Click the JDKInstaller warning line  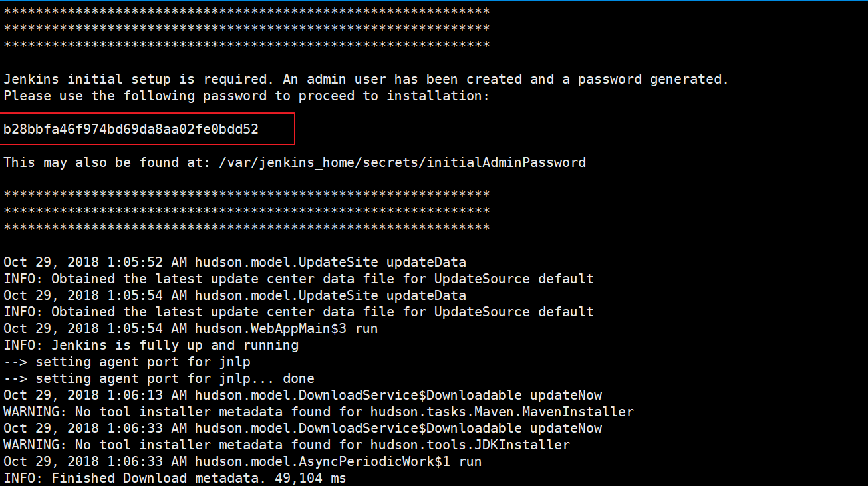coord(287,445)
